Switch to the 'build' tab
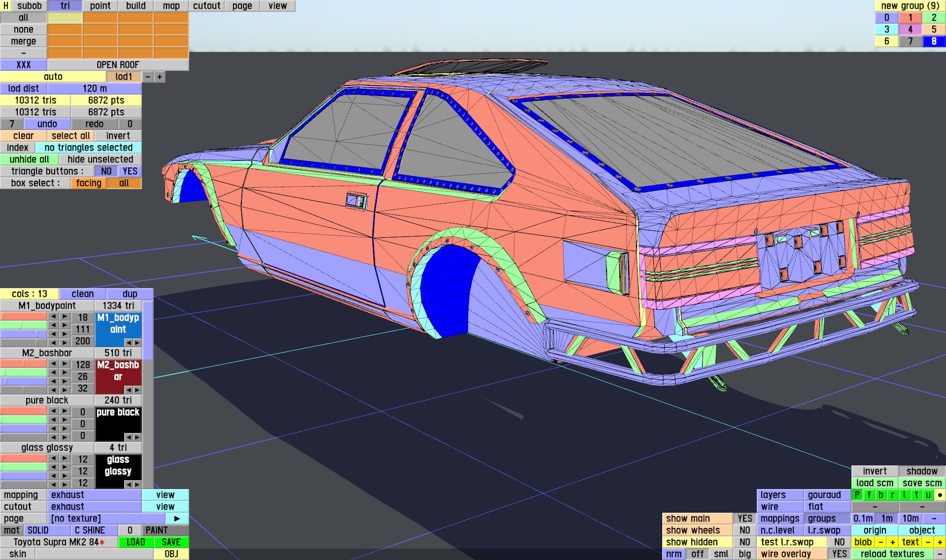946x560 pixels. (135, 6)
